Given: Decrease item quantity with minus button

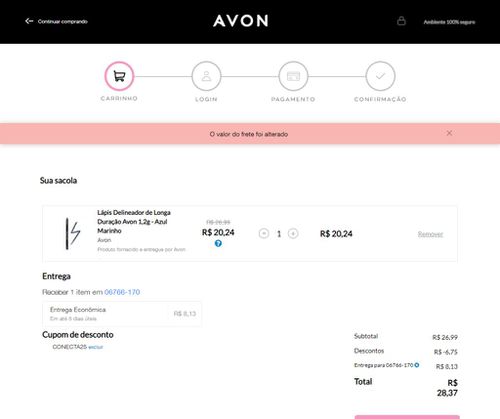Looking at the screenshot, I should point(264,234).
